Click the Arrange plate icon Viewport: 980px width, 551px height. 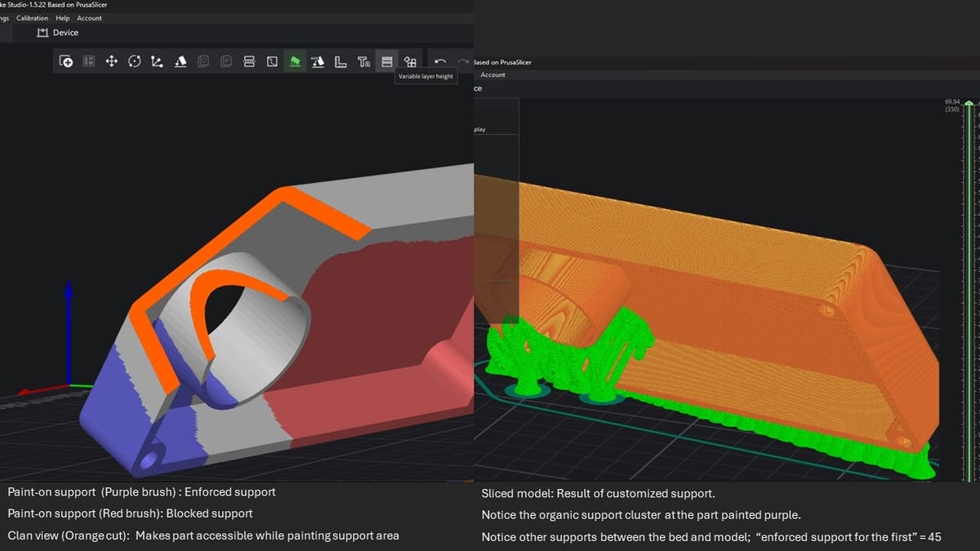point(89,61)
